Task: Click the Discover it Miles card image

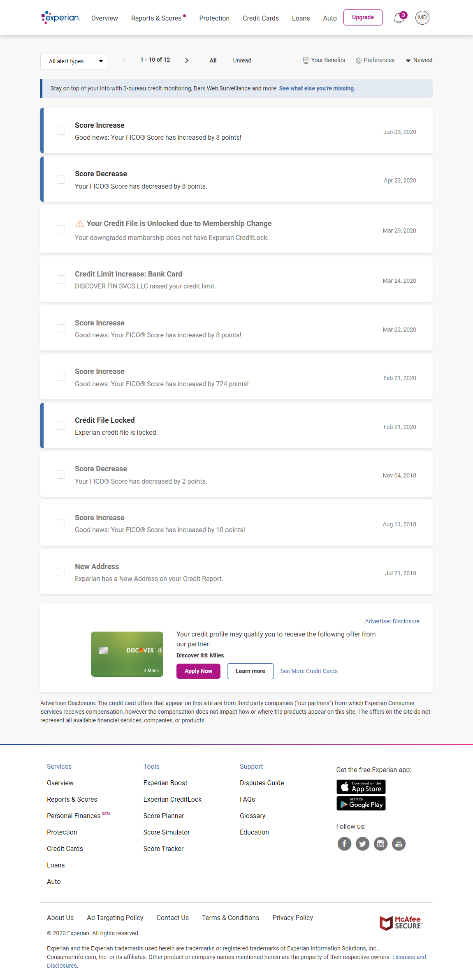Action: pos(127,654)
